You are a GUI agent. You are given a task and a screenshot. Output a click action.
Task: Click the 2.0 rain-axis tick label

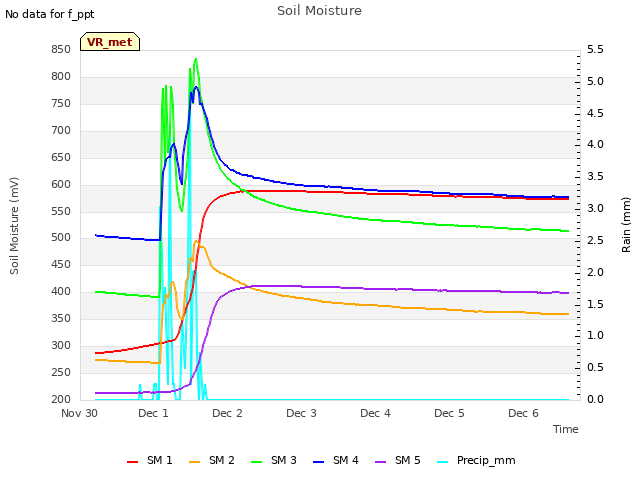point(595,272)
